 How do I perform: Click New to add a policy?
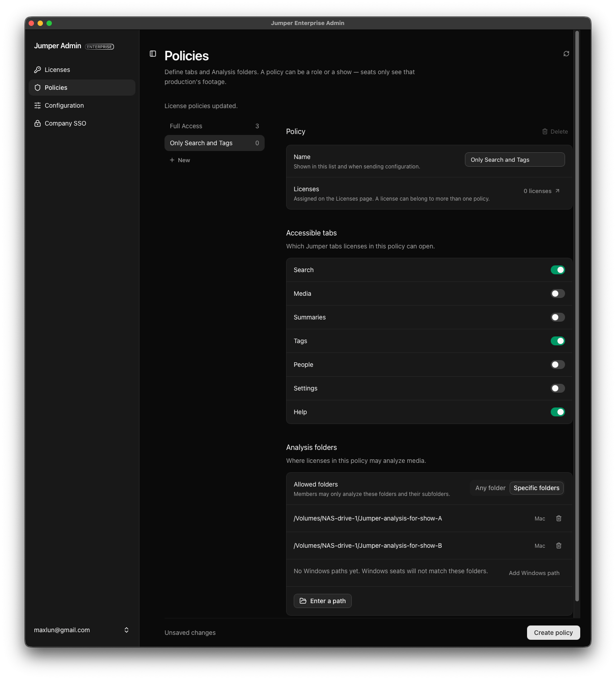(180, 160)
